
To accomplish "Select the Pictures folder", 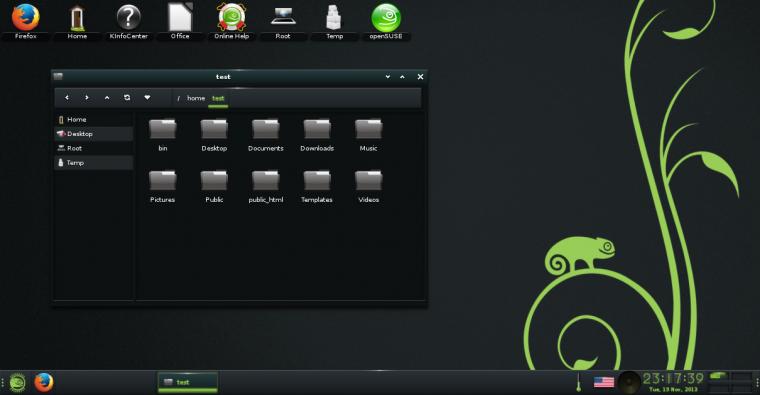I will tap(163, 186).
